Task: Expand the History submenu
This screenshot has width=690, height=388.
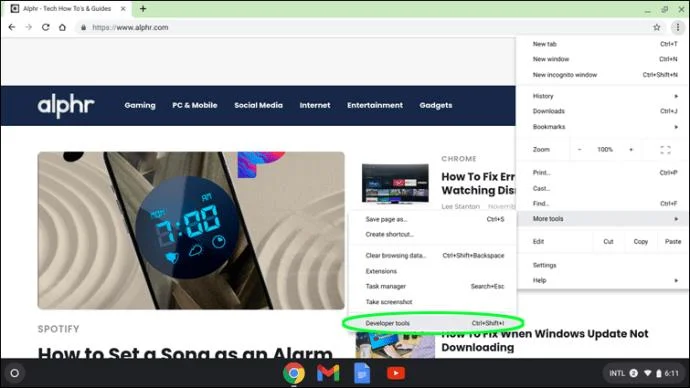Action: click(x=603, y=96)
